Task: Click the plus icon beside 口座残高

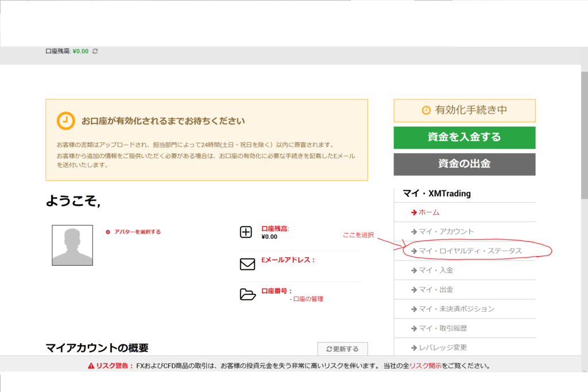Action: click(246, 232)
